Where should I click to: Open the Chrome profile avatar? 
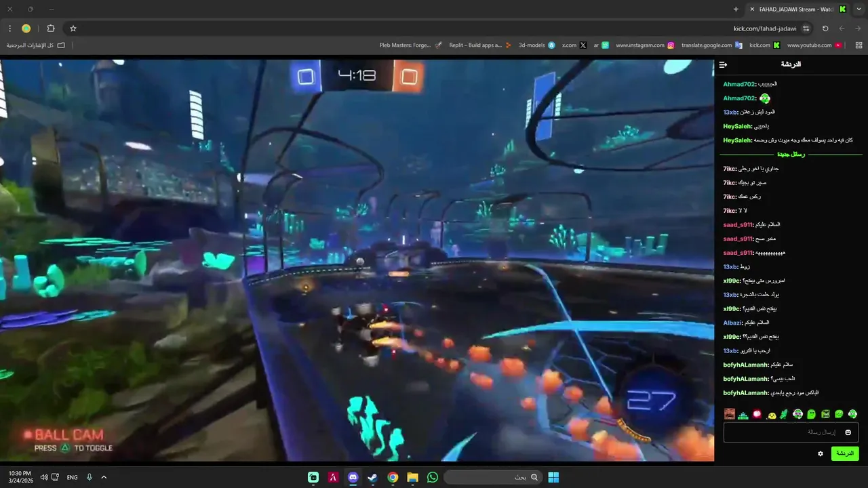click(x=26, y=28)
